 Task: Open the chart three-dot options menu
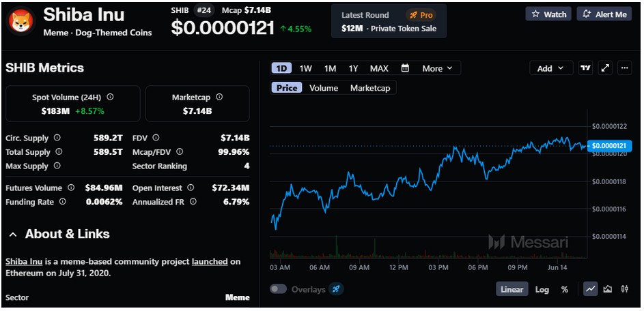625,68
